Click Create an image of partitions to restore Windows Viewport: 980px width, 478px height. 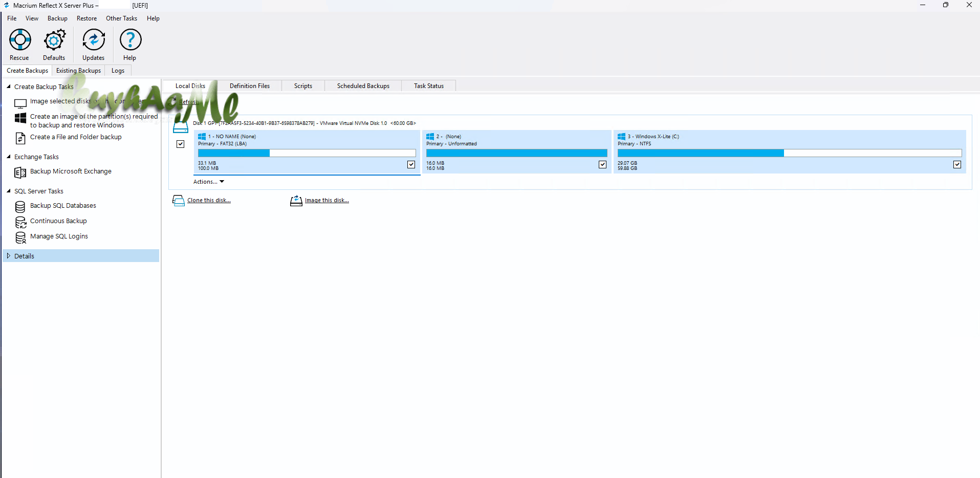point(94,121)
